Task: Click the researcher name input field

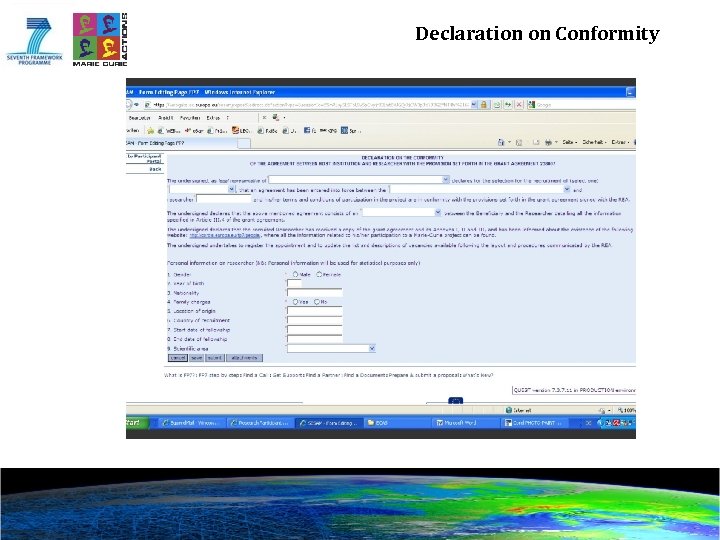Action: pyautogui.click(x=224, y=199)
